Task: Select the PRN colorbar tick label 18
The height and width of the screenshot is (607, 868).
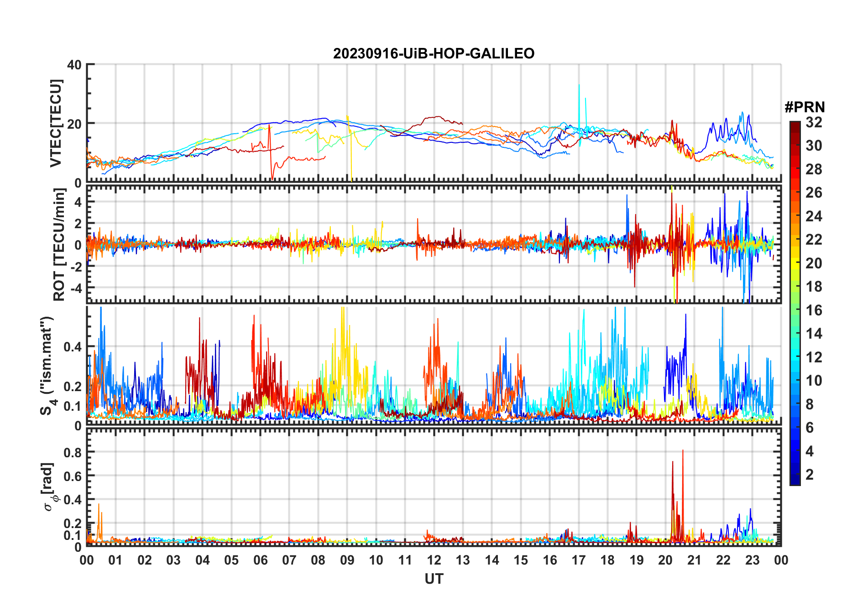Action: 814,286
